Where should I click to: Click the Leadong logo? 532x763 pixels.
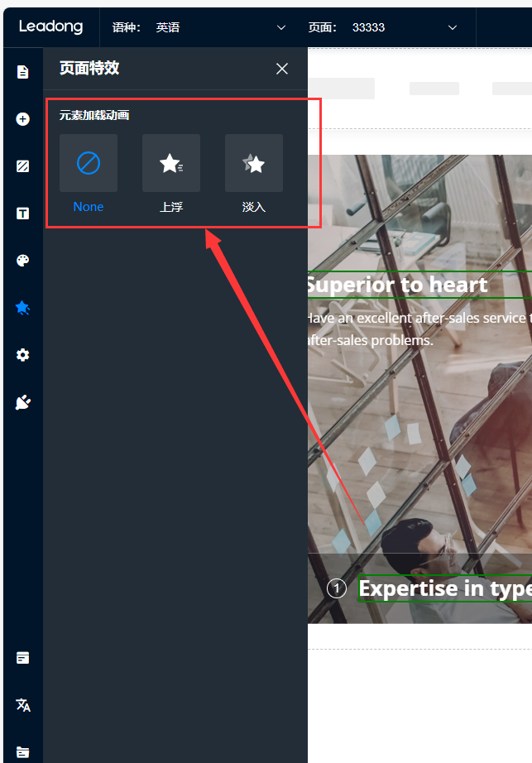pos(51,26)
